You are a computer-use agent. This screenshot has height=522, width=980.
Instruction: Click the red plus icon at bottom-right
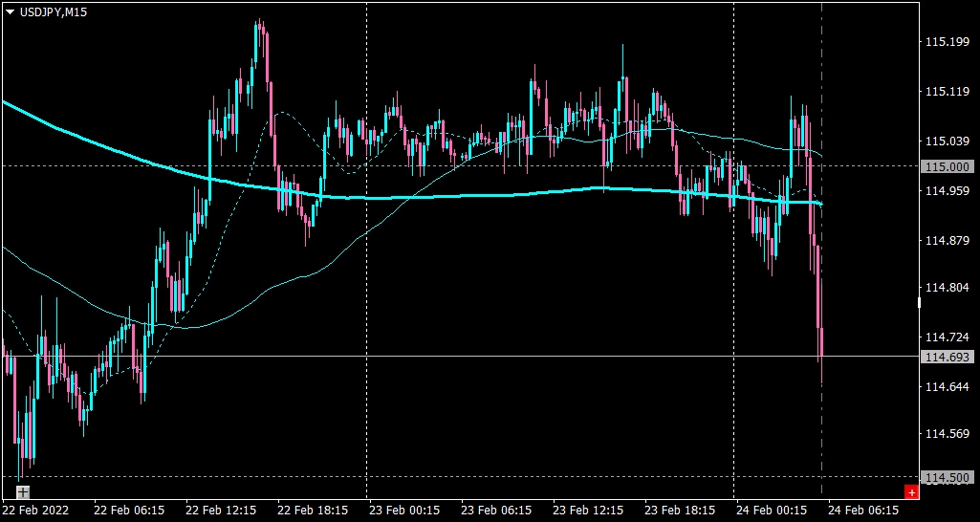click(911, 492)
